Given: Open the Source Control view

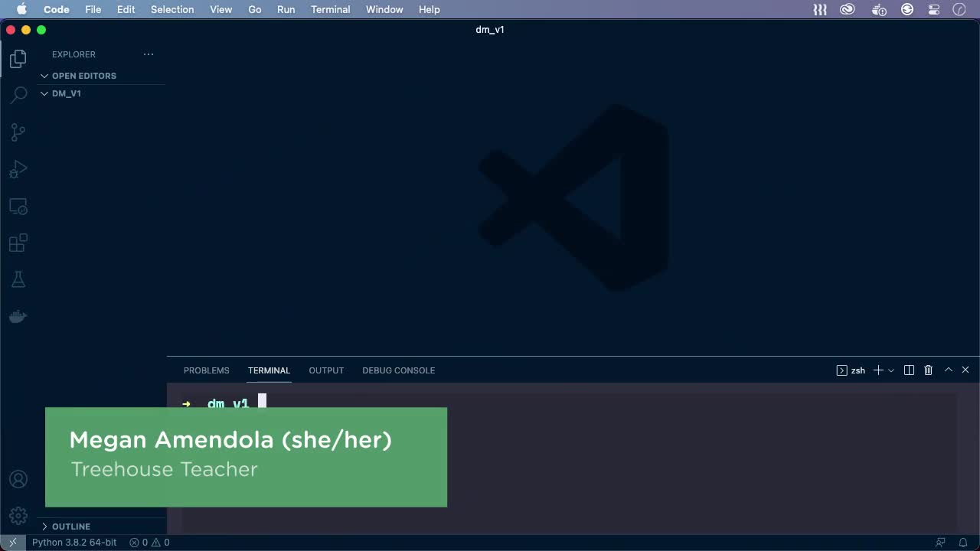Looking at the screenshot, I should pos(18,132).
